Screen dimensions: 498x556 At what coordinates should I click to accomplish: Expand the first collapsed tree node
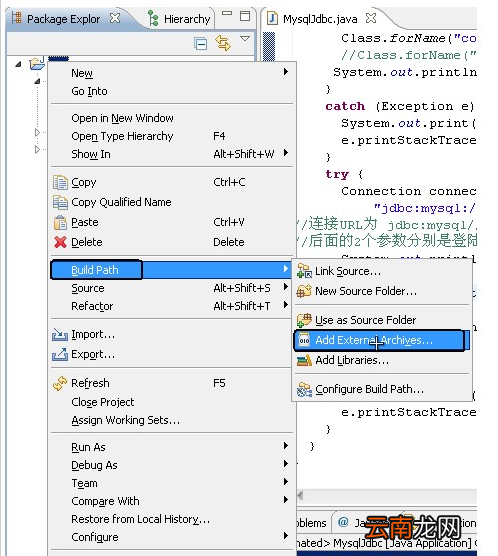point(37,132)
